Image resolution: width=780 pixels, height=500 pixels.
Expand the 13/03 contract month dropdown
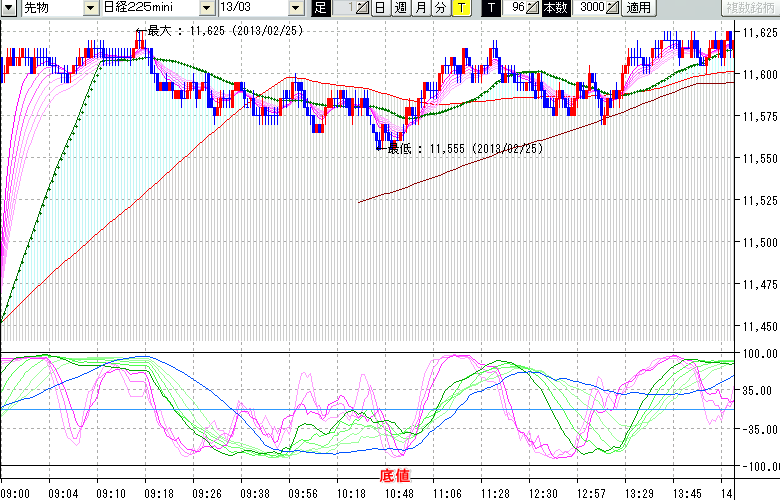pos(297,8)
